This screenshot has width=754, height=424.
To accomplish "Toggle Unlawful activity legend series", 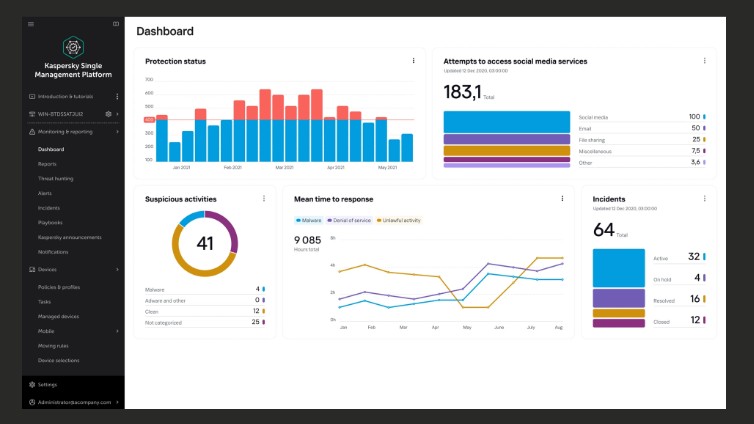I will click(x=399, y=220).
